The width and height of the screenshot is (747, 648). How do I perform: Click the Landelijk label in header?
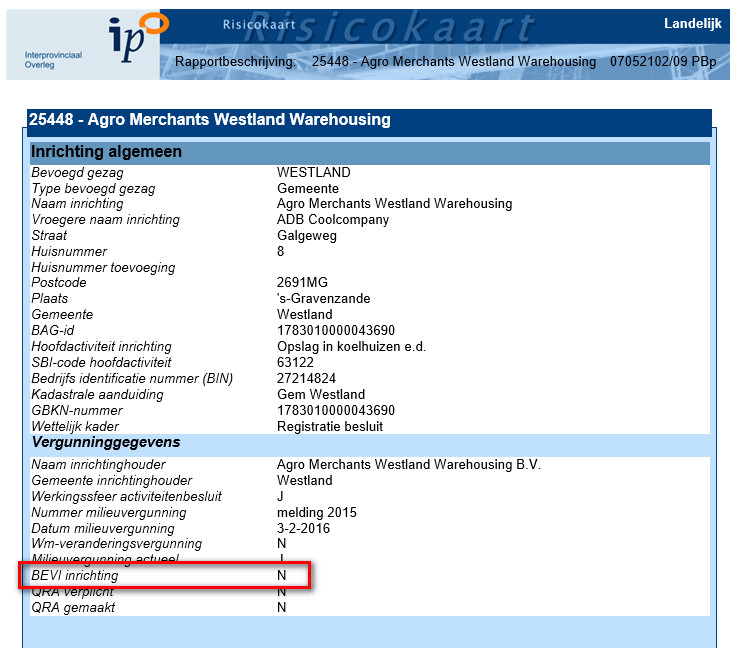(693, 23)
